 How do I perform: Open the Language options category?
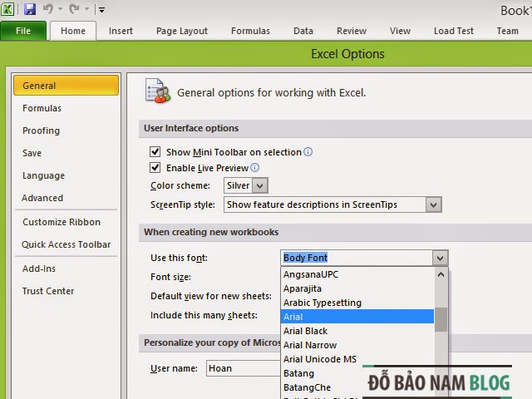(66, 175)
